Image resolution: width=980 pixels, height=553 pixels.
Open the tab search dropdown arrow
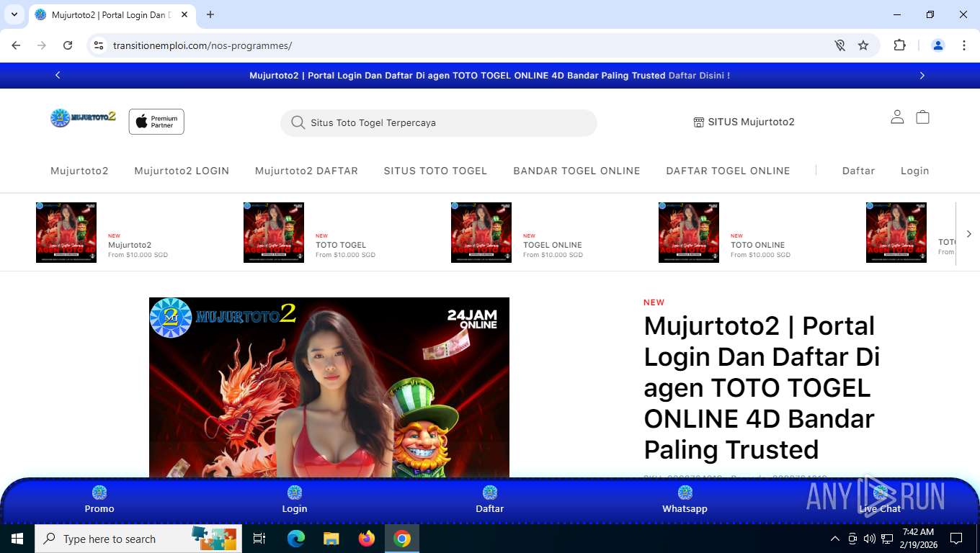click(x=14, y=14)
